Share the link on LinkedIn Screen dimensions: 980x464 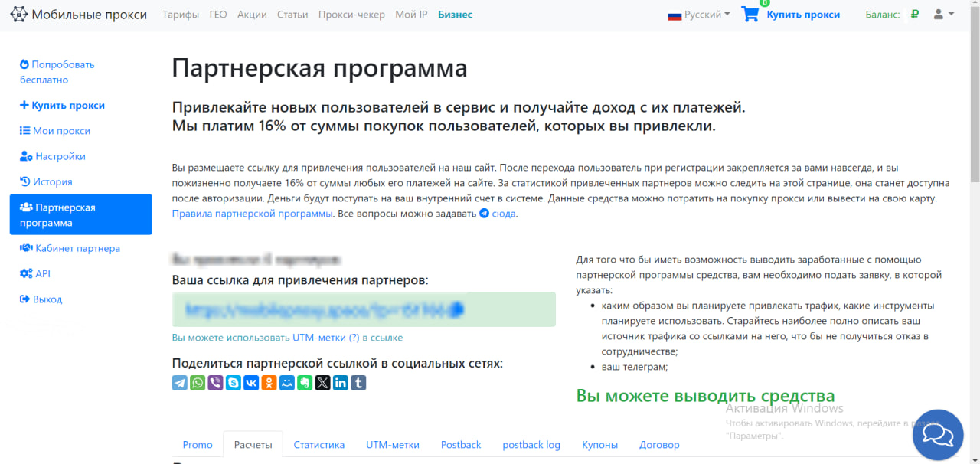340,383
